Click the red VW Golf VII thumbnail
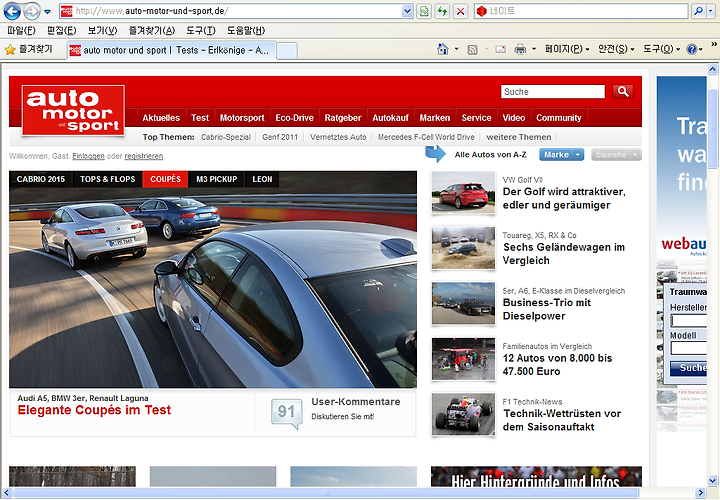 tap(463, 192)
